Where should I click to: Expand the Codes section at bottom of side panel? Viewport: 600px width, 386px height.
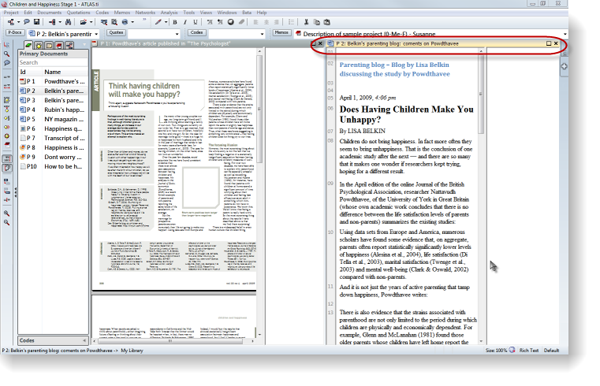pyautogui.click(x=53, y=340)
